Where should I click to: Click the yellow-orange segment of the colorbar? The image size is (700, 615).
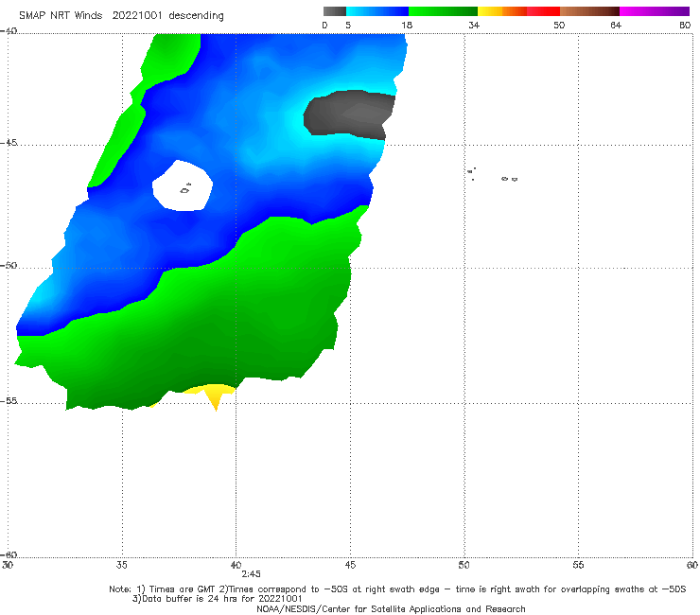[502, 11]
